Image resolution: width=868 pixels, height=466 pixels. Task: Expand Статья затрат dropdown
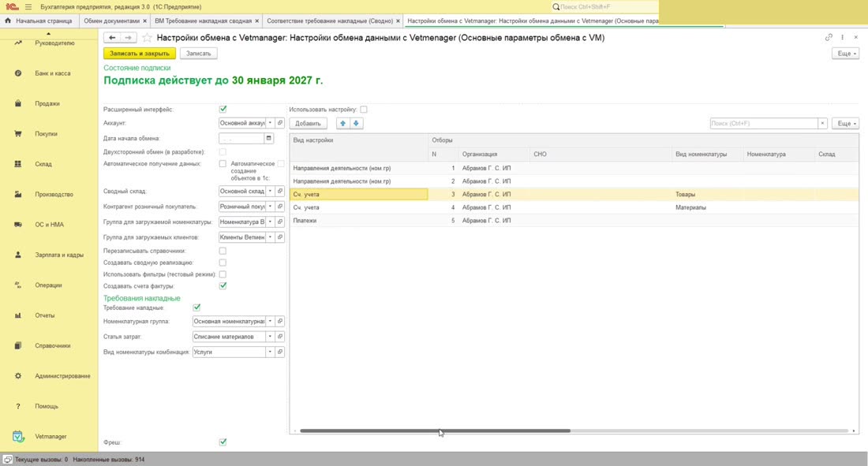click(270, 337)
